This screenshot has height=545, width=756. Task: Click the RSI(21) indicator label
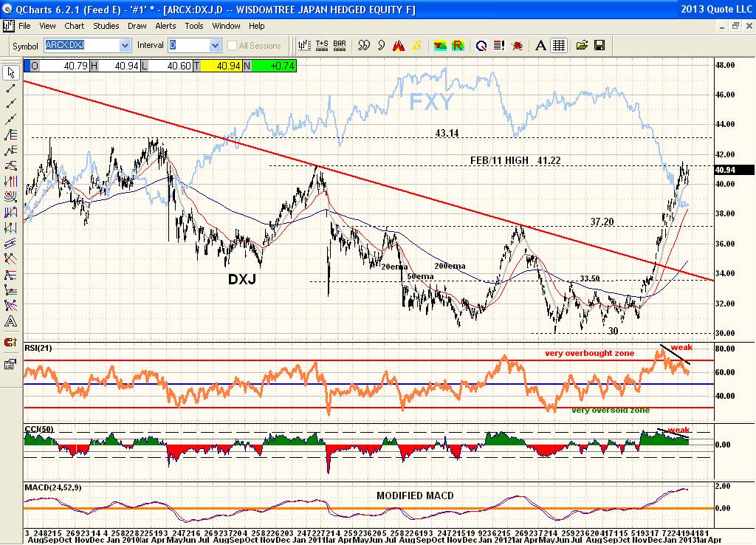36,349
